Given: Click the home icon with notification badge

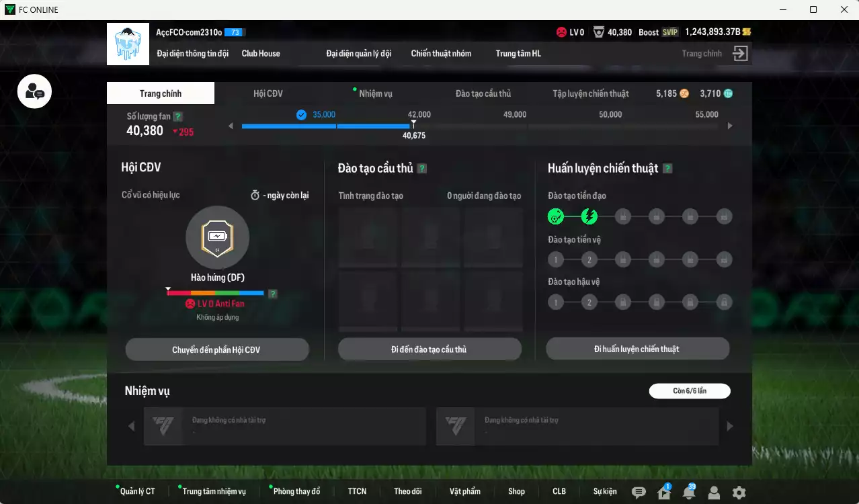Looking at the screenshot, I should click(x=664, y=493).
